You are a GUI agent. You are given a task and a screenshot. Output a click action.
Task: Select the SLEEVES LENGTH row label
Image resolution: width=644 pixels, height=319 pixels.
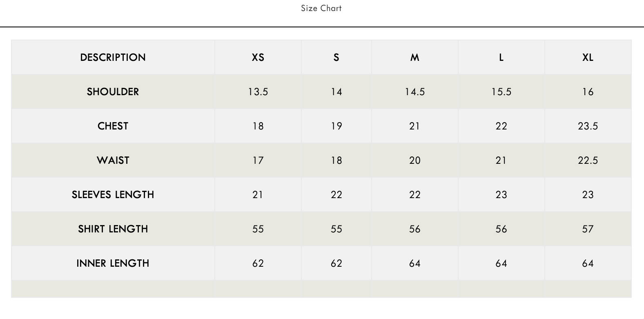[113, 194]
